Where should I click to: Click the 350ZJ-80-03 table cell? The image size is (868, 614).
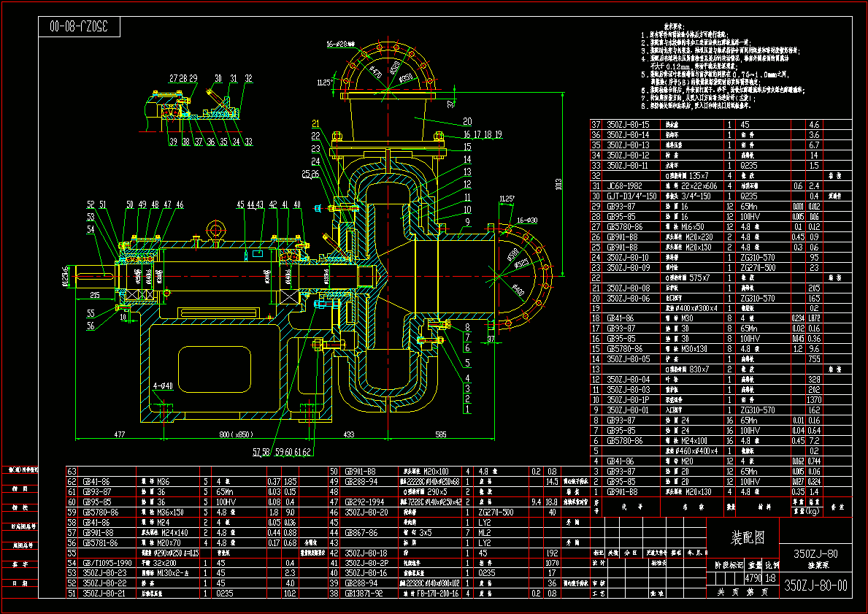pyautogui.click(x=628, y=390)
